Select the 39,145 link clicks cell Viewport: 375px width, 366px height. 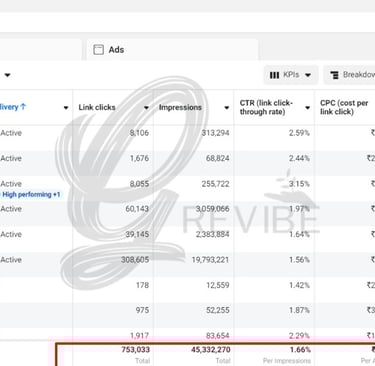pyautogui.click(x=137, y=234)
